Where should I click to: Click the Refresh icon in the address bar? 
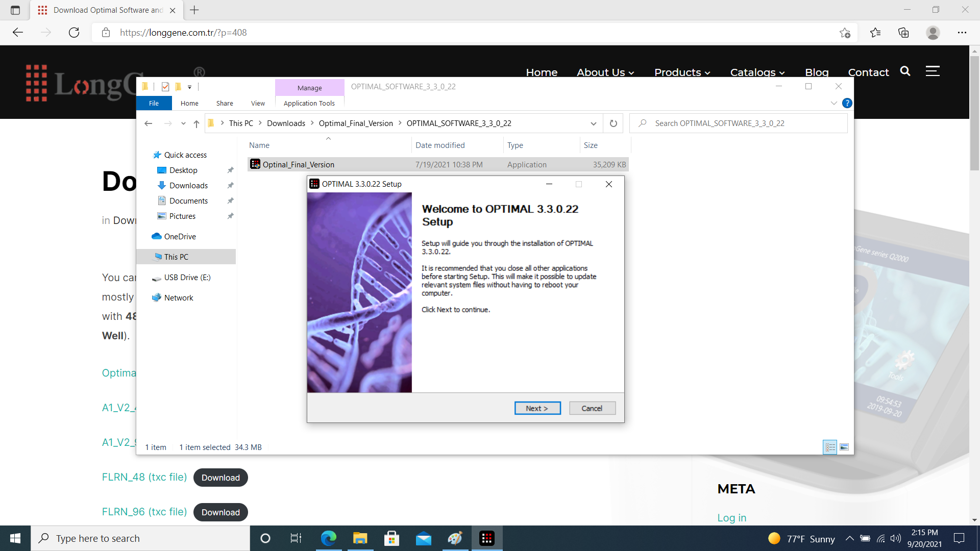(x=613, y=123)
